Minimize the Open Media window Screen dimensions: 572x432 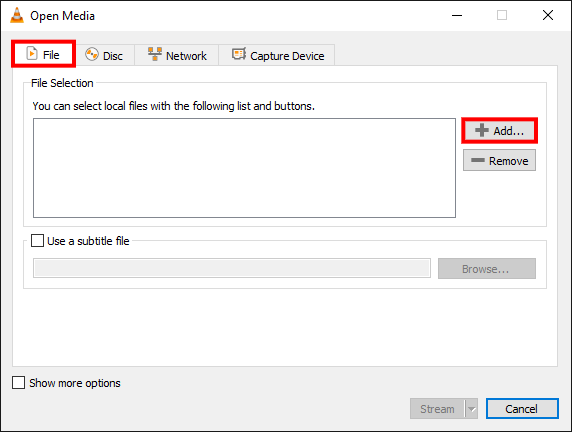coord(457,15)
